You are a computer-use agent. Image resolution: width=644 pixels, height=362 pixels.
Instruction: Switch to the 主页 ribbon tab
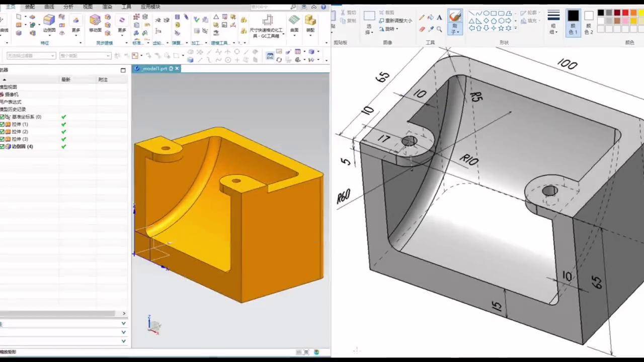(10, 7)
